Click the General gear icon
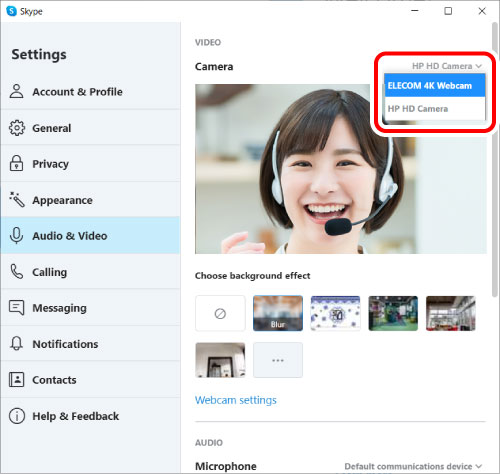This screenshot has width=500, height=474. point(16,128)
